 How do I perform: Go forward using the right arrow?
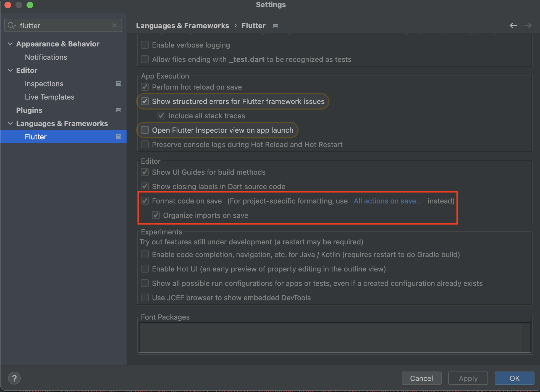528,25
